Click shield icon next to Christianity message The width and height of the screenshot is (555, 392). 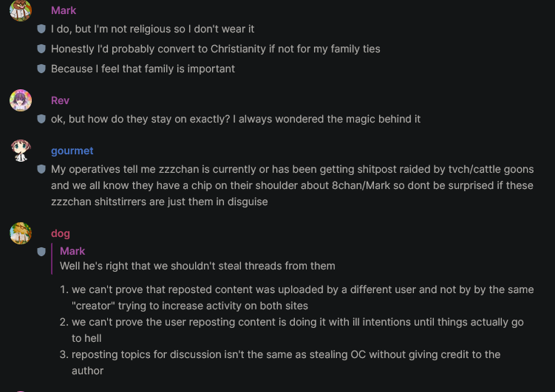[41, 49]
